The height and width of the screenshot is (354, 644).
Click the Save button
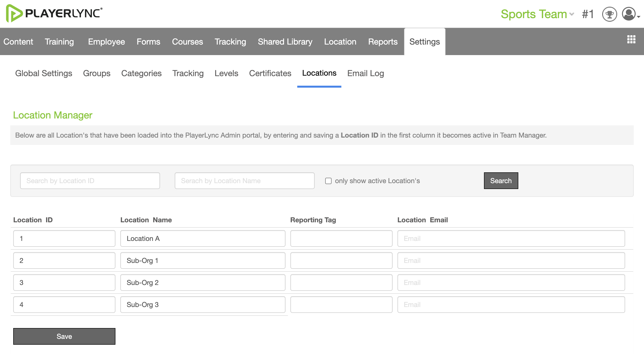pyautogui.click(x=64, y=336)
